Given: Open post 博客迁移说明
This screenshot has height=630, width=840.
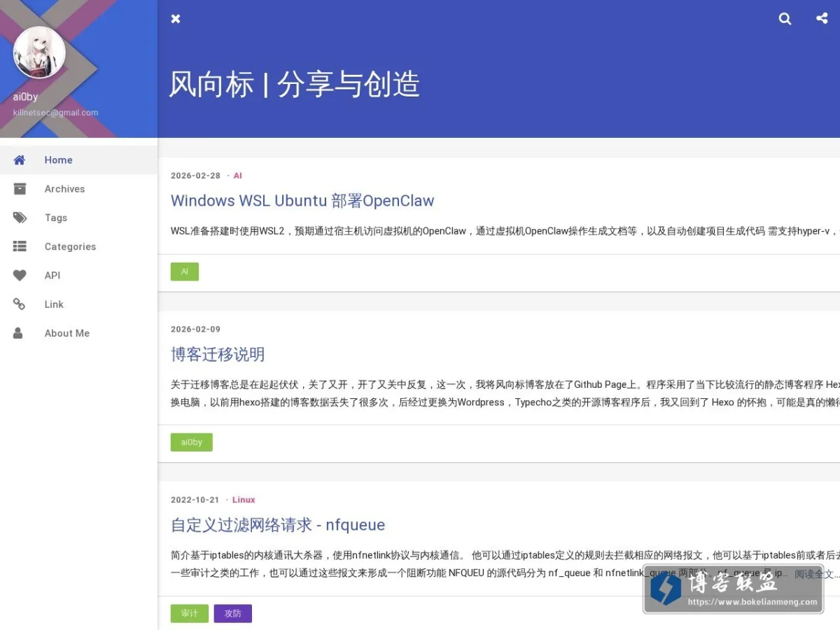Looking at the screenshot, I should coord(218,354).
